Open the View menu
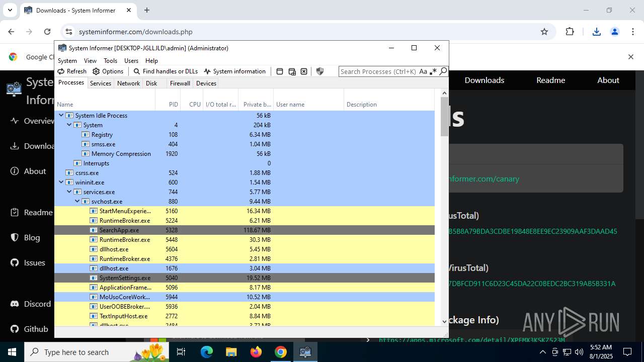The height and width of the screenshot is (362, 644). [x=90, y=61]
